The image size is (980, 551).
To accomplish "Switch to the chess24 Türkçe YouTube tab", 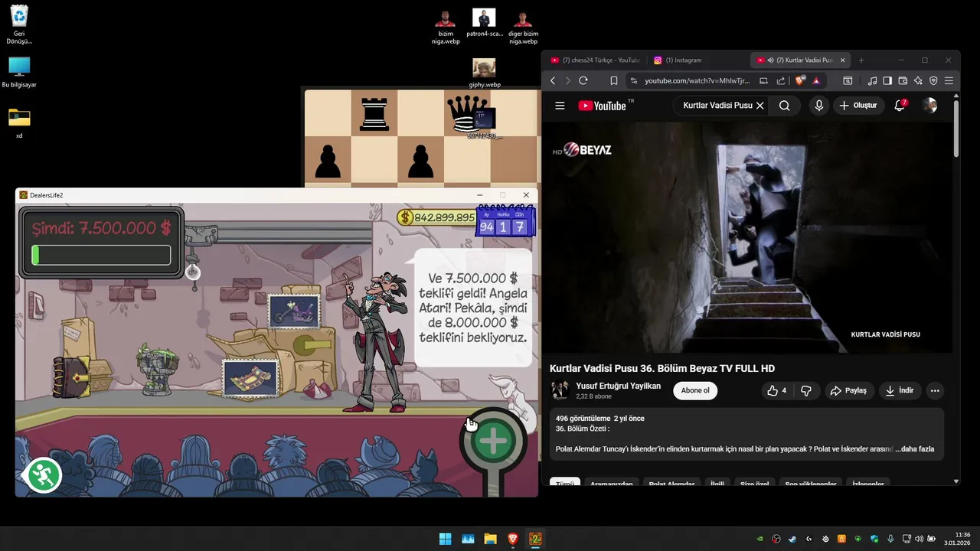I will [x=596, y=60].
